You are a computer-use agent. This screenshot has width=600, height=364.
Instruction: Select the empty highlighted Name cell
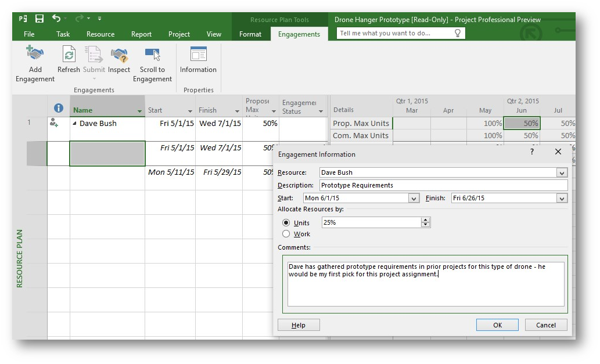tap(107, 154)
